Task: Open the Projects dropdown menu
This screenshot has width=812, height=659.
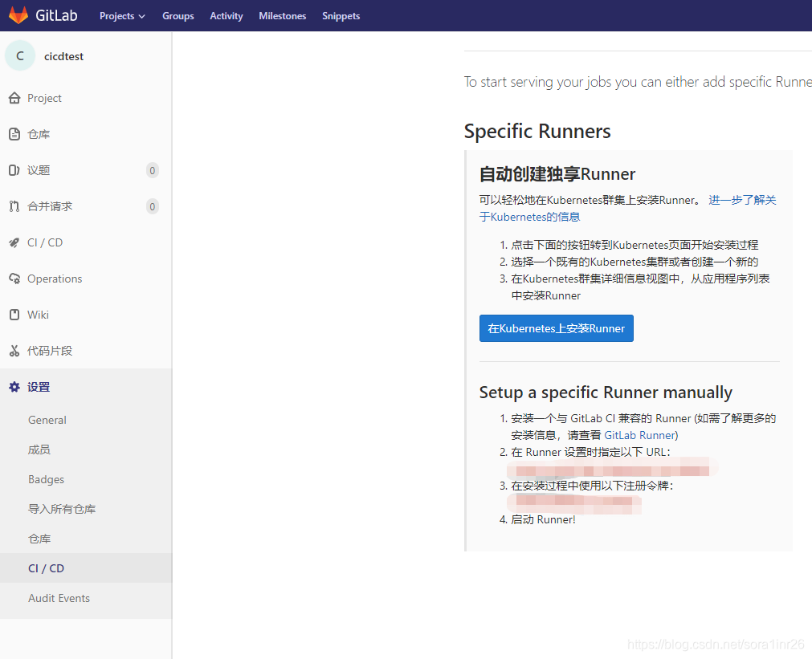Action: click(x=122, y=16)
